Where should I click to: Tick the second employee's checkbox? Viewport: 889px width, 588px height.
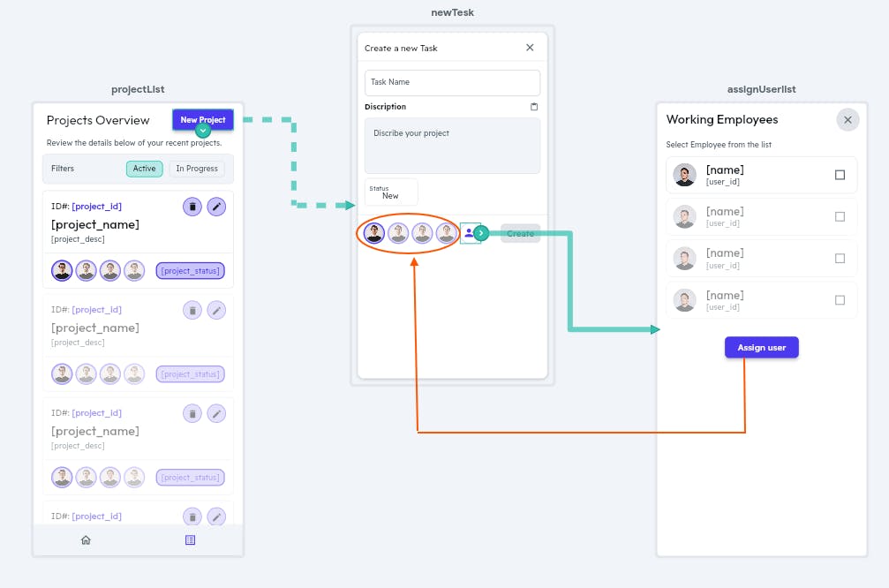pos(840,216)
